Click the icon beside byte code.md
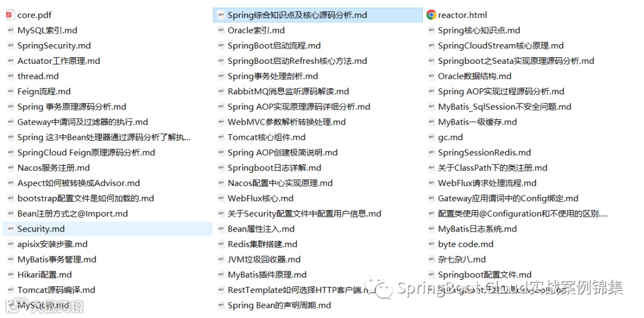Image resolution: width=644 pixels, height=318 pixels. (431, 244)
